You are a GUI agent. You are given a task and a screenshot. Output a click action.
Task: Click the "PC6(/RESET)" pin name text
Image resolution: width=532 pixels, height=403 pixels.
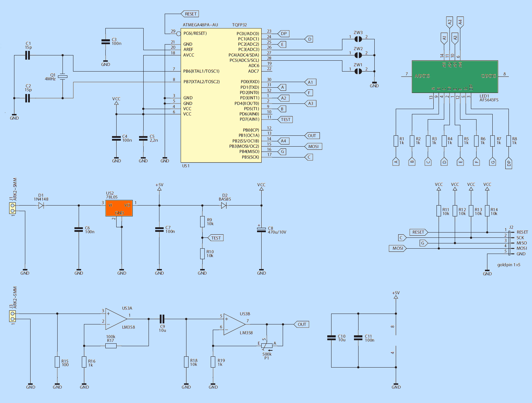(x=195, y=34)
